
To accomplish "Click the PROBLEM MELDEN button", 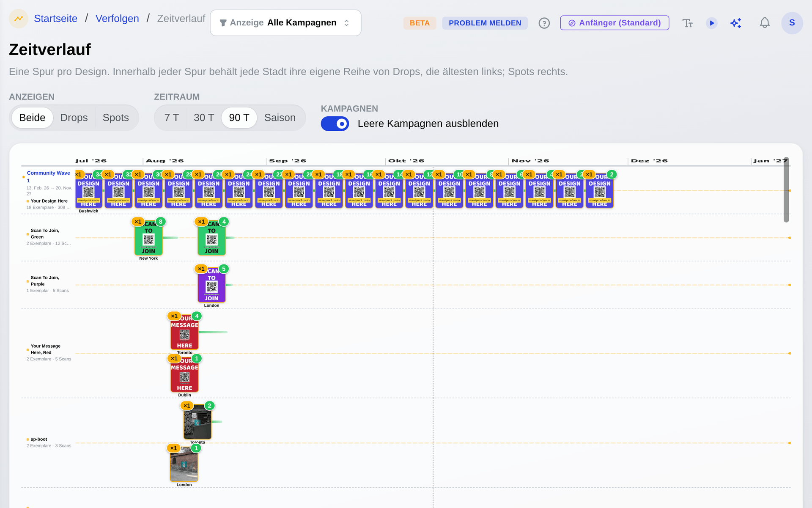I will point(485,23).
